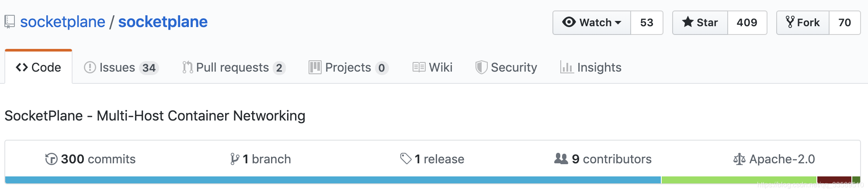Switch to the Pull requests tab
Screen dimensions: 868x193
[x=233, y=68]
